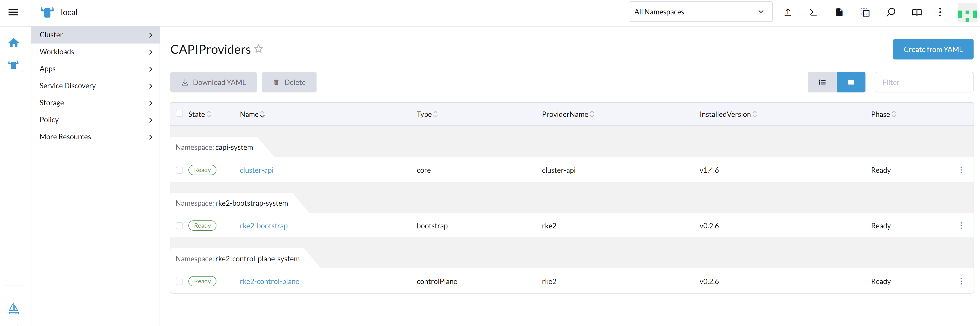
Task: Open the hamburger navigation menu
Action: pyautogui.click(x=13, y=12)
